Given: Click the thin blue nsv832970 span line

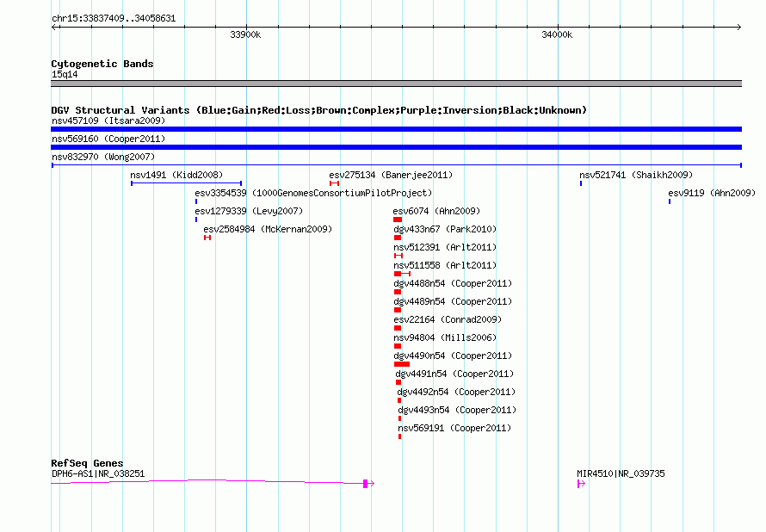Looking at the screenshot, I should 396,165.
